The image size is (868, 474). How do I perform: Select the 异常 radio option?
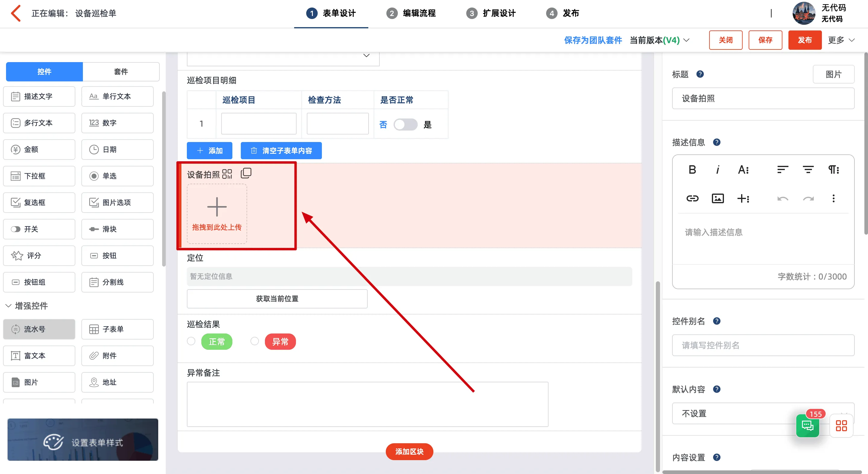pyautogui.click(x=255, y=341)
